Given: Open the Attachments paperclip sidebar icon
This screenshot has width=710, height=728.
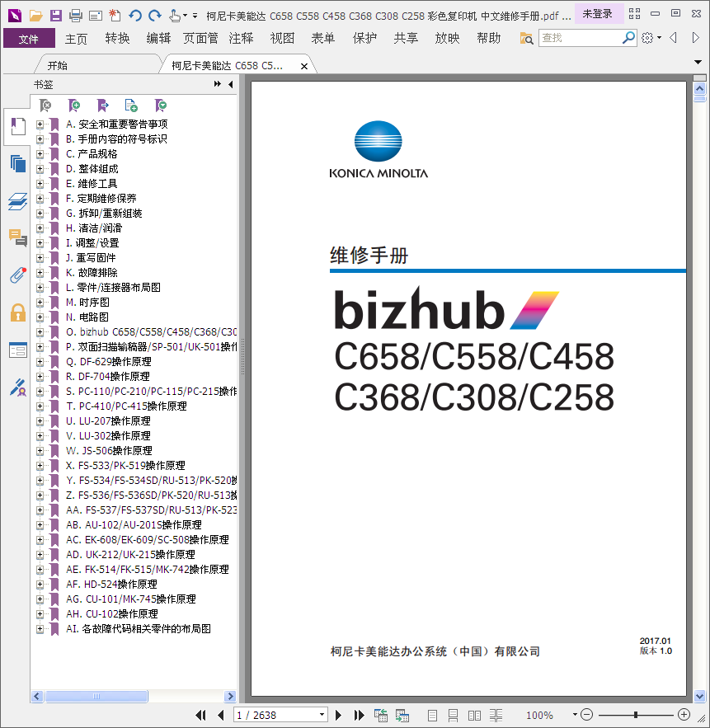Looking at the screenshot, I should [18, 275].
